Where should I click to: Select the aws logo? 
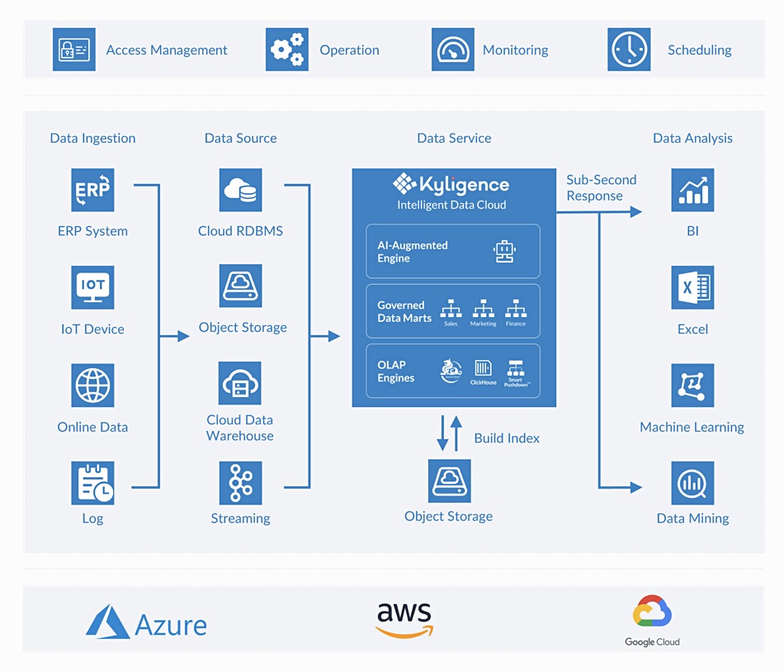(x=404, y=620)
